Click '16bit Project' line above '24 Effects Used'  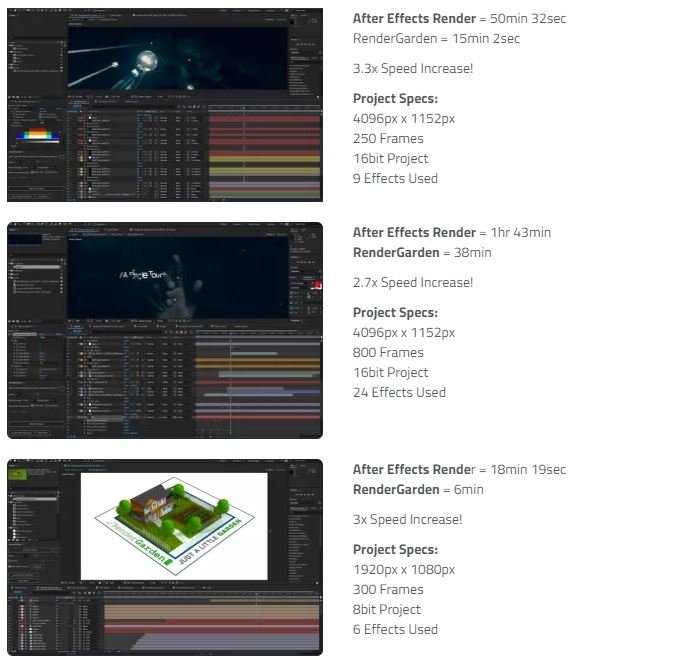pyautogui.click(x=390, y=372)
